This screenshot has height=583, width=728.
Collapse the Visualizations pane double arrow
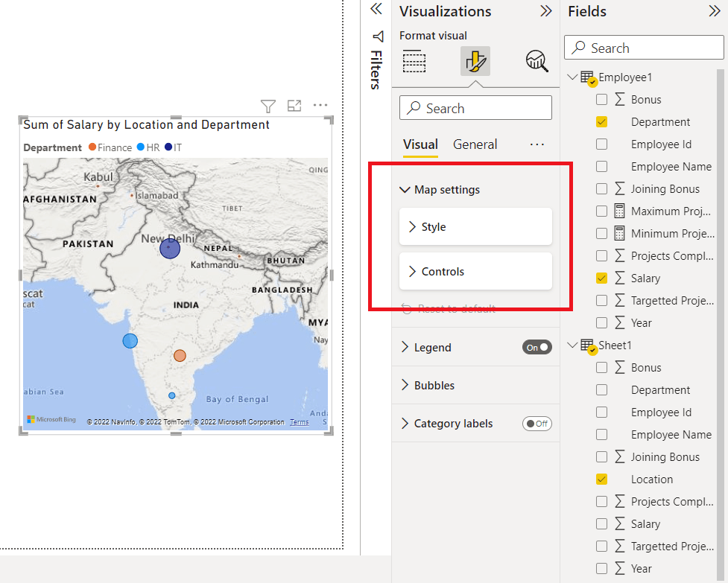pos(546,10)
